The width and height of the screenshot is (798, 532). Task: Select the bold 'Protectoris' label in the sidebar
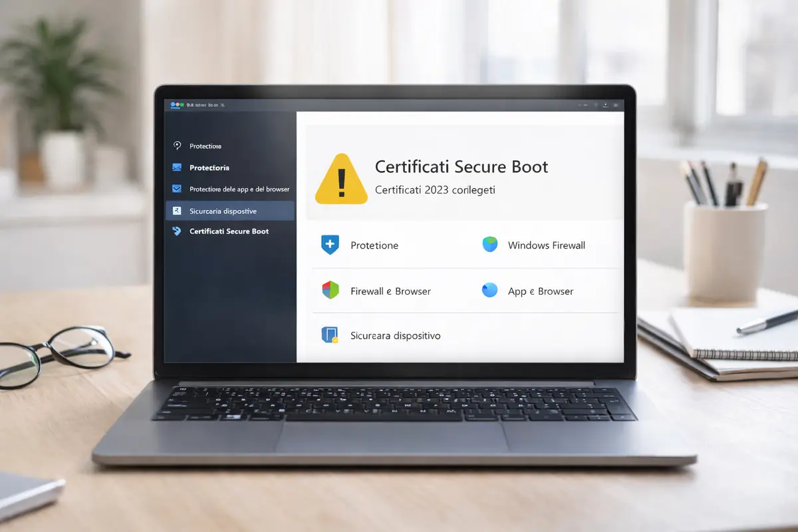pos(209,168)
